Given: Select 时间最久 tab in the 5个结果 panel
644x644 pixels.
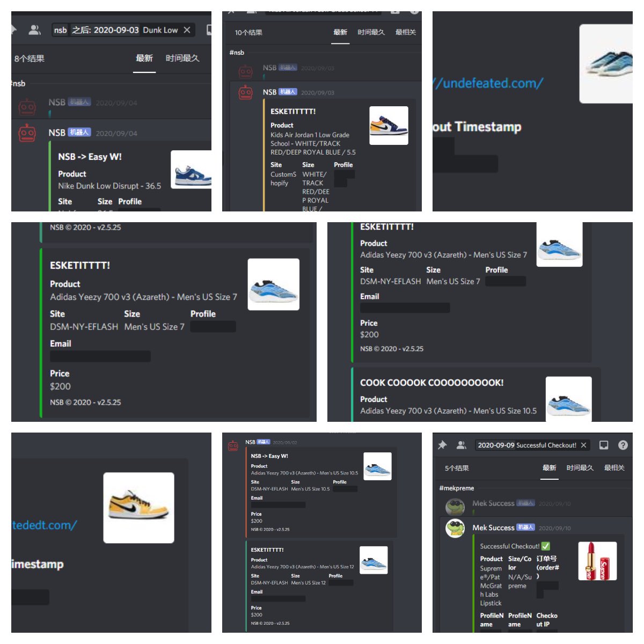Looking at the screenshot, I should pyautogui.click(x=580, y=468).
